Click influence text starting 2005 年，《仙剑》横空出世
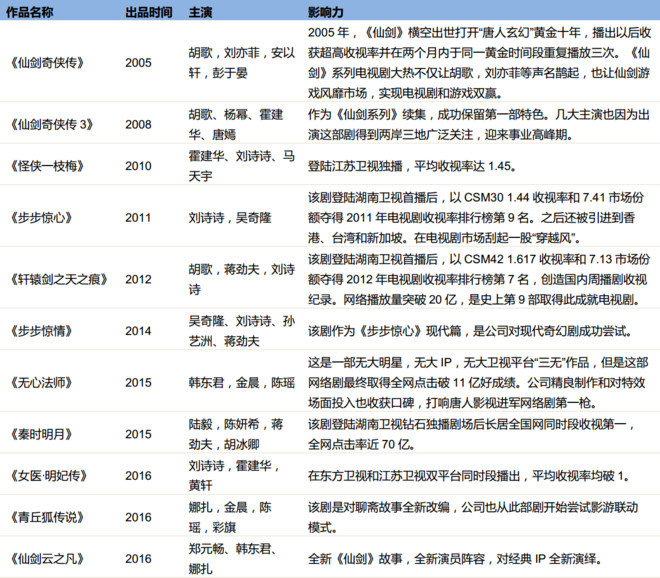Screen dimensions: 660x578 479,63
